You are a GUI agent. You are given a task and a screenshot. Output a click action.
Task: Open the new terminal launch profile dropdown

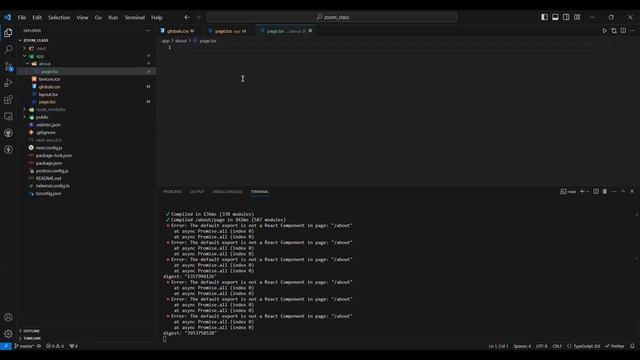click(x=588, y=191)
